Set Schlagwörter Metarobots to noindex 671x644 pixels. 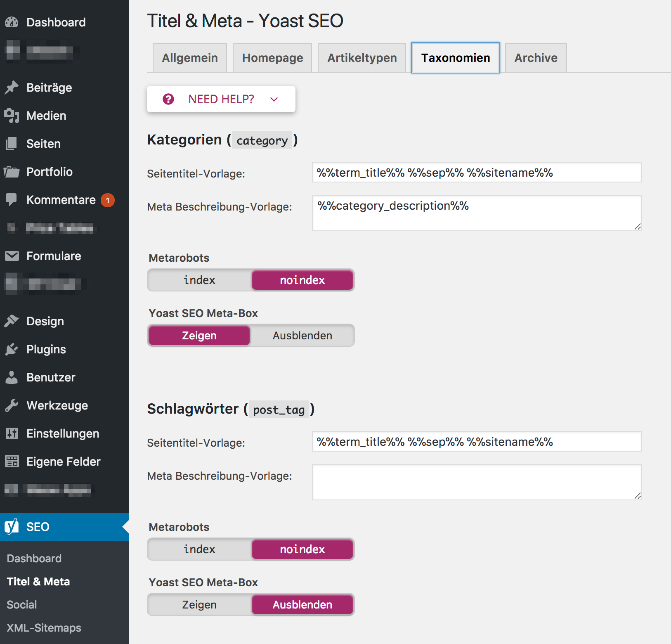[x=302, y=549]
